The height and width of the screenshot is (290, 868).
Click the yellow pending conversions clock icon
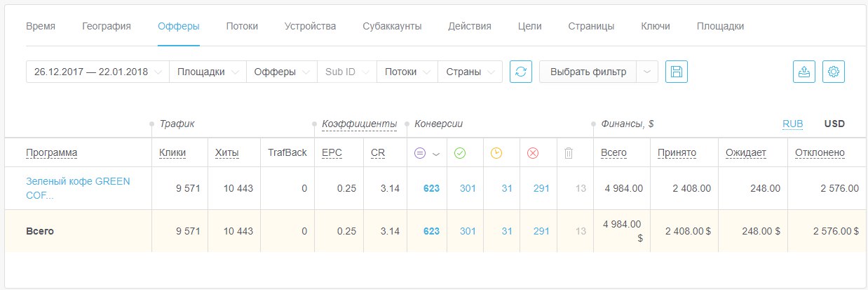point(496,153)
